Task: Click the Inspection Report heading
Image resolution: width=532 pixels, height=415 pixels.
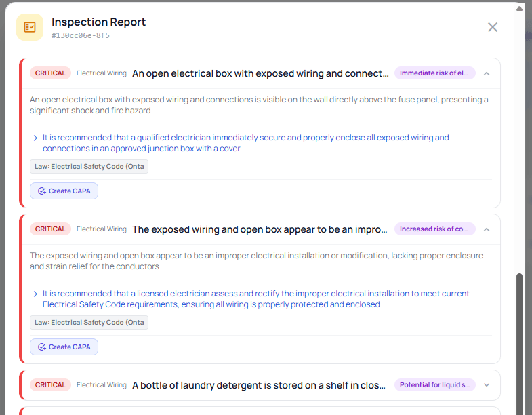Action: [98, 22]
